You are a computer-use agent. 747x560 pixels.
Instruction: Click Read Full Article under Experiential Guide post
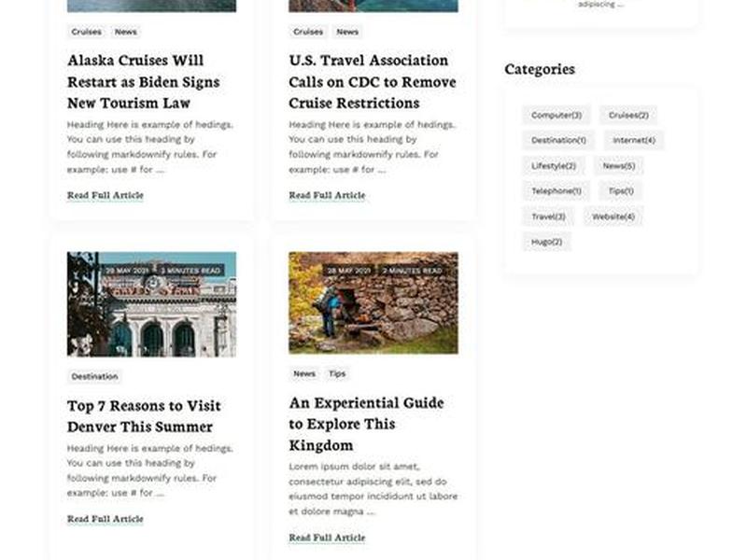click(x=327, y=538)
